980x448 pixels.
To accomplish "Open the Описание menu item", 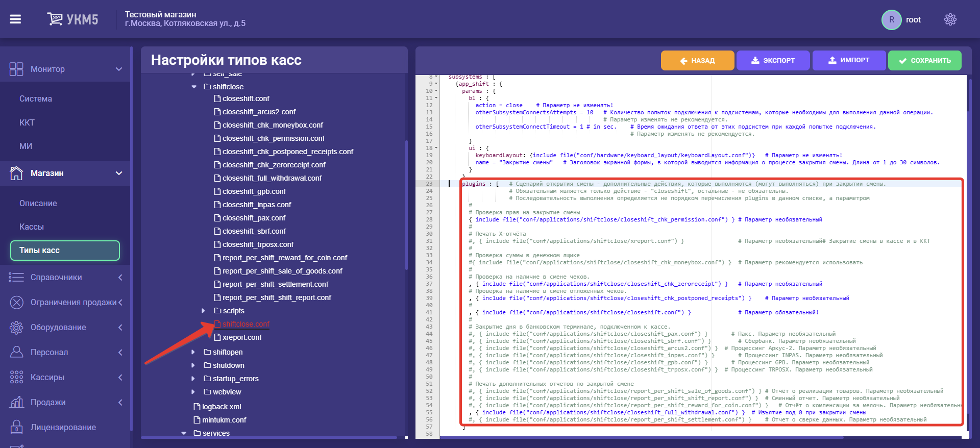I will 38,203.
